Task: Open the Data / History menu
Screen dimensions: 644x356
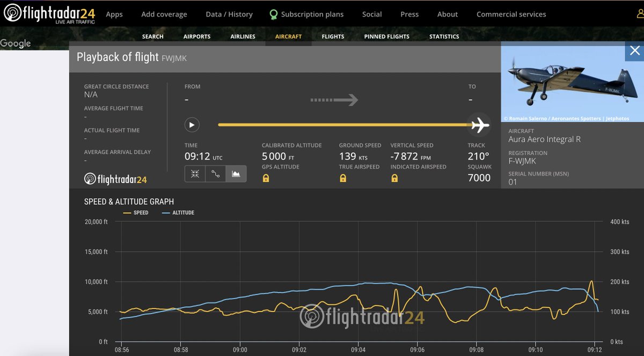Action: (x=229, y=14)
